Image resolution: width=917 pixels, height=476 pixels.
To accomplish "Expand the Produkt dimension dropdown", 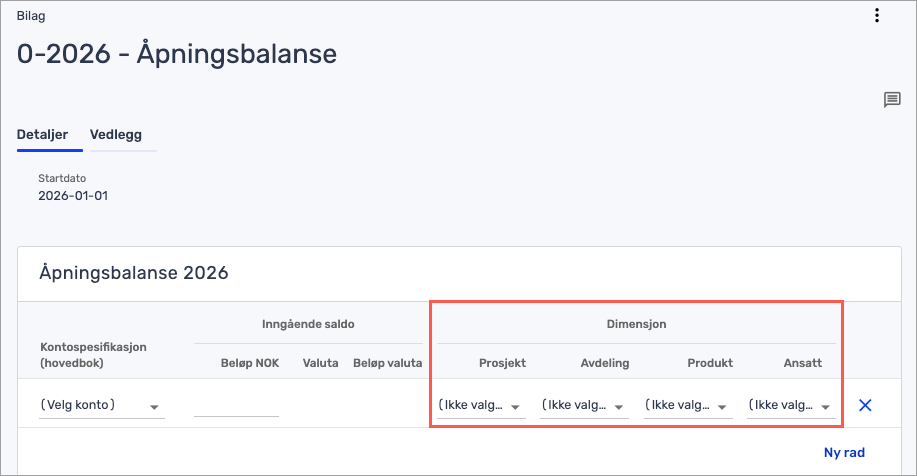I will click(688, 406).
